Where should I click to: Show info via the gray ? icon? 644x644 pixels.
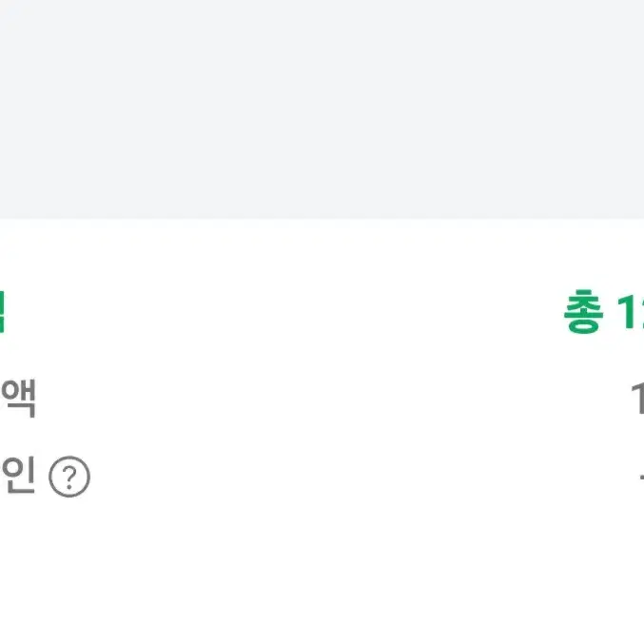point(69,477)
